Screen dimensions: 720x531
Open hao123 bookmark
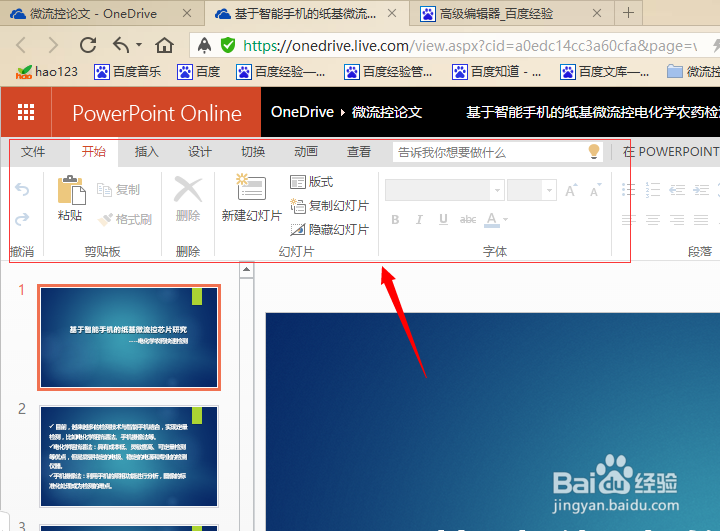pyautogui.click(x=47, y=72)
